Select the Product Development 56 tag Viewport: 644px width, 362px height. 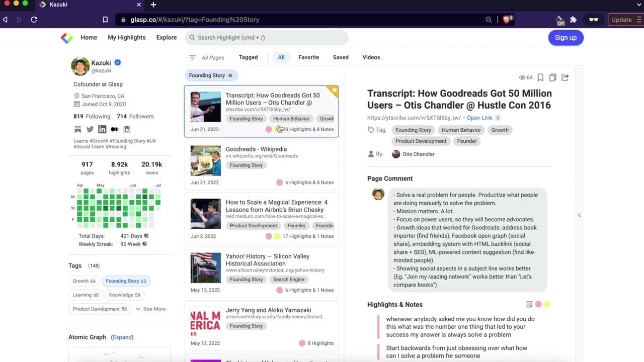click(100, 309)
